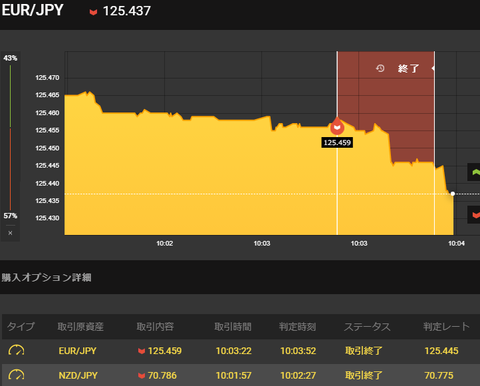Screen dimensions: 480x386
Task: Click the 125.437 current rate in the header
Action: pos(127,11)
